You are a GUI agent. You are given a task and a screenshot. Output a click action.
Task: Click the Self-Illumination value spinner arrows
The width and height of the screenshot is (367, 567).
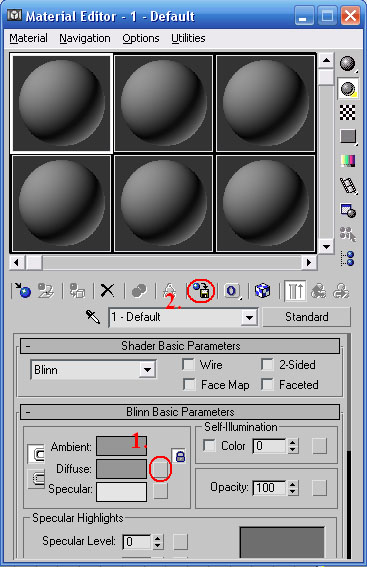(293, 446)
